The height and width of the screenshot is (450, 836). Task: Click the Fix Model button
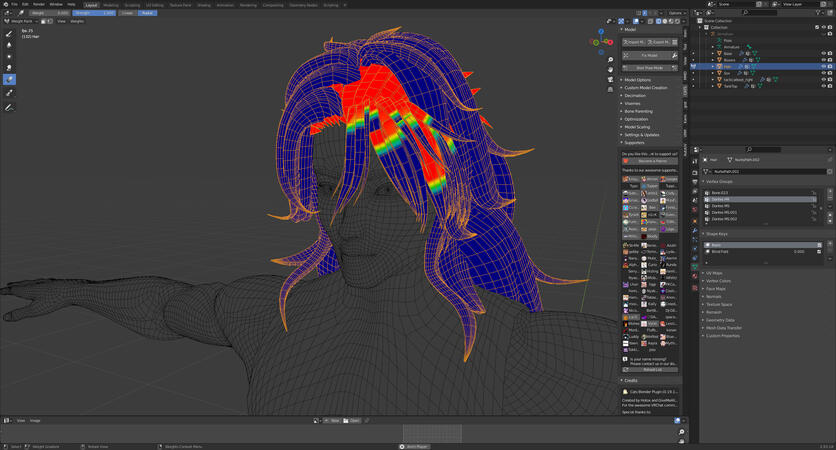pos(649,55)
